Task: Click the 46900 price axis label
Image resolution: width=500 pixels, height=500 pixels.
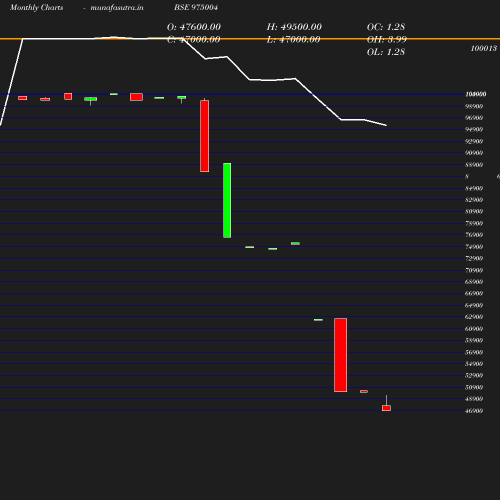Action: tap(474, 411)
